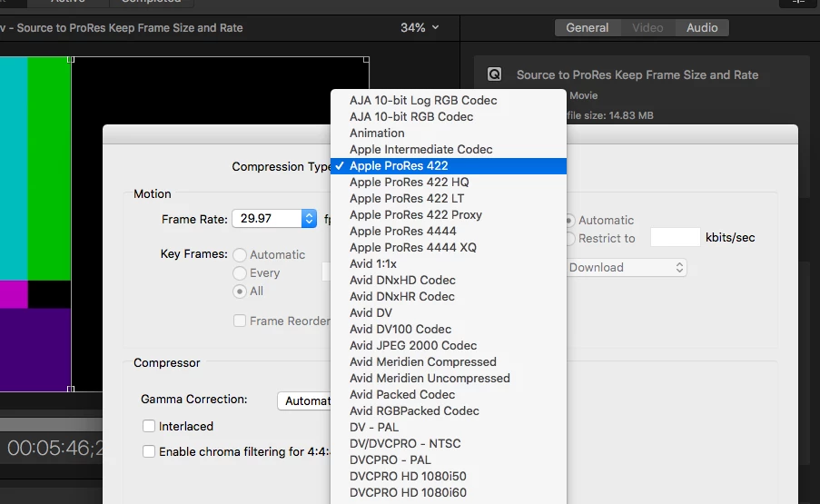Click the Every key frames field
820x504 pixels.
[326, 272]
